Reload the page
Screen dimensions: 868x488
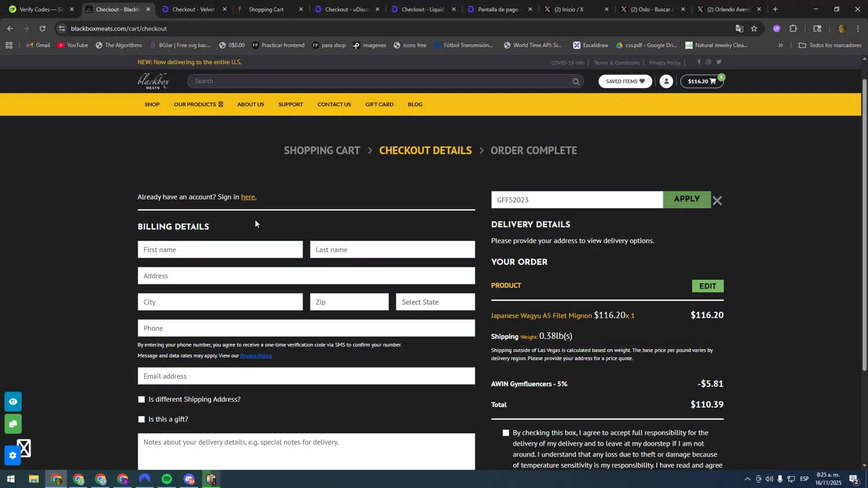42,28
